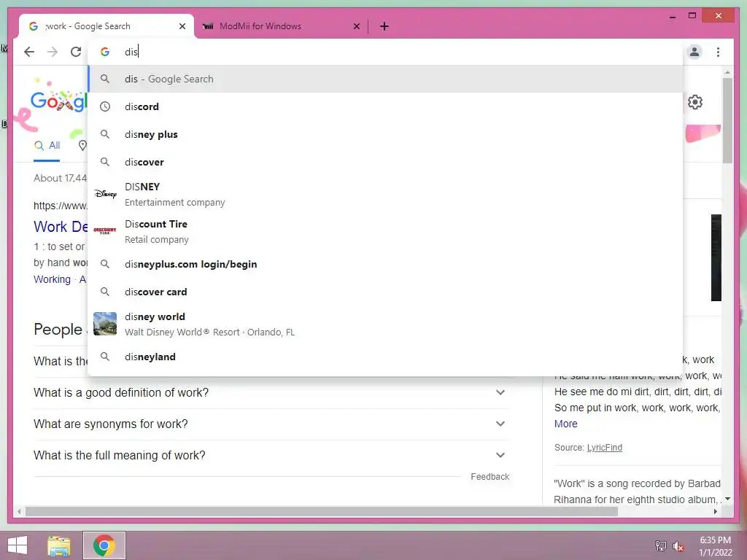Expand 'What is the full meaning of work?'
The height and width of the screenshot is (560, 747).
click(x=270, y=455)
